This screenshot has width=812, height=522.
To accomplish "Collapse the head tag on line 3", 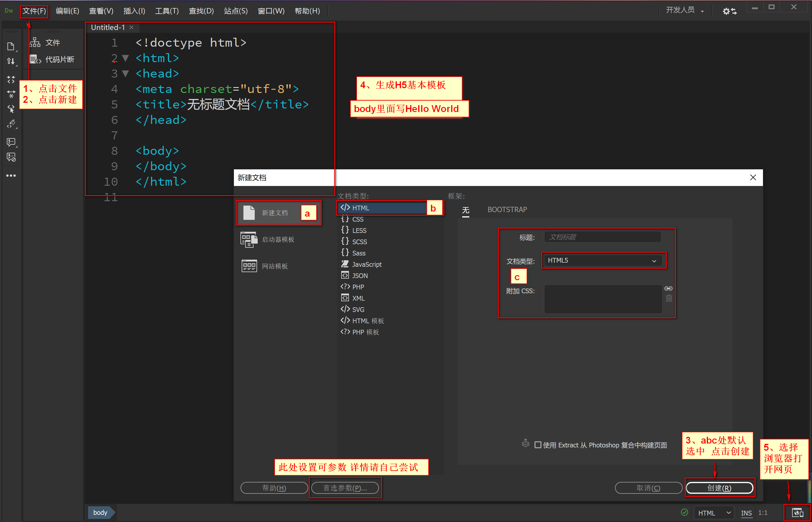I will [125, 74].
